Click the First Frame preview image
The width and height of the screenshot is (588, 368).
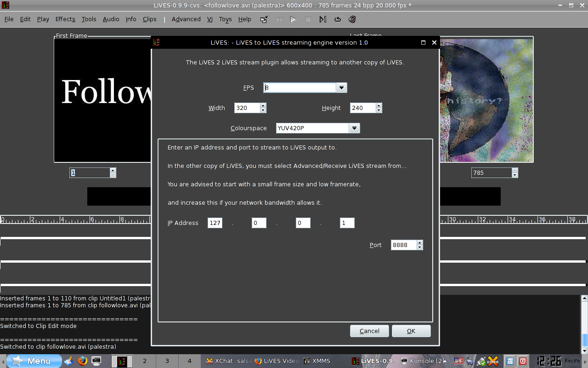(103, 100)
